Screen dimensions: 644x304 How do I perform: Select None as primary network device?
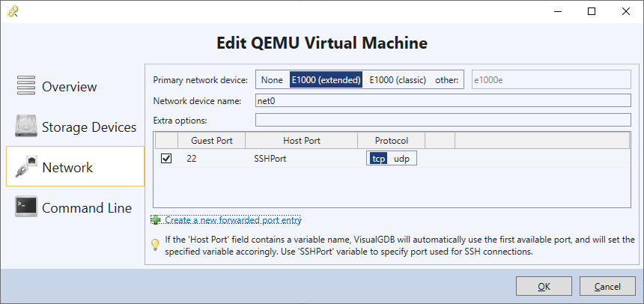click(272, 79)
